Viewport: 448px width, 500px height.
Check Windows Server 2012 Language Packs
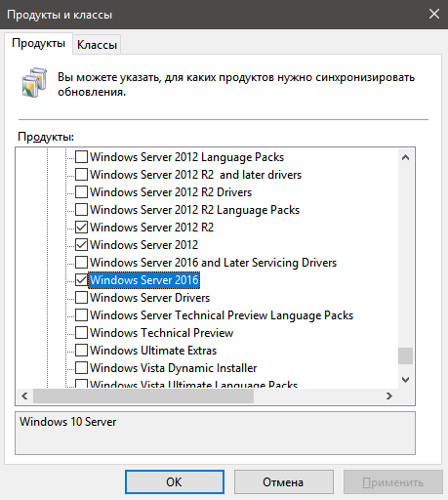pos(81,157)
